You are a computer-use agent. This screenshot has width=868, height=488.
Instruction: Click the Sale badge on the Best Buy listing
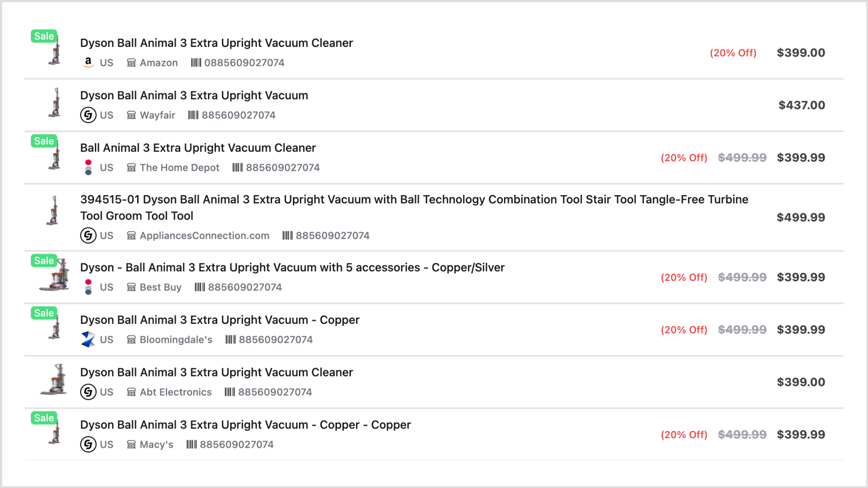coord(44,261)
